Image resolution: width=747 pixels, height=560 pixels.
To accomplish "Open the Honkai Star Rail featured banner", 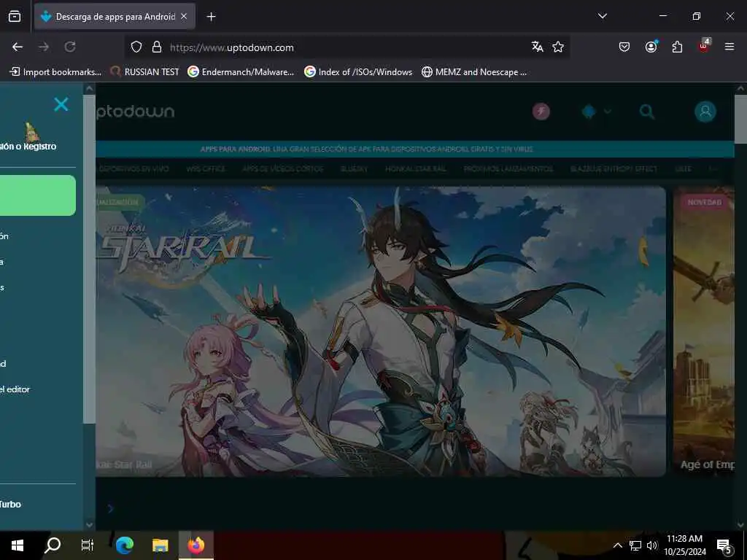I will coord(381,332).
